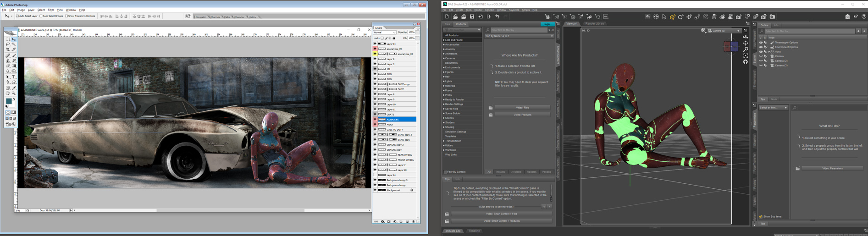Click the foreground color swatch in Photoshop
Screen dimensions: 868x236
9,101
